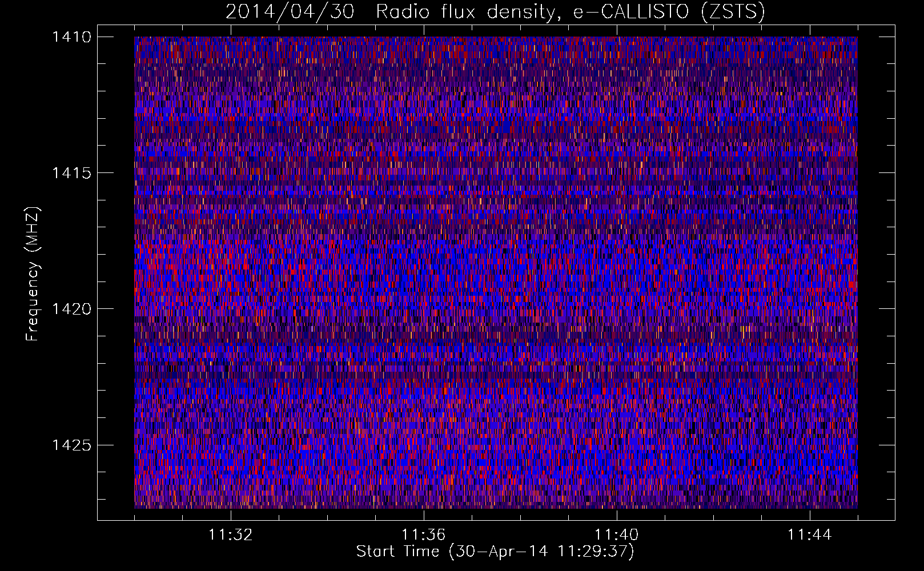Click the 11:32 time axis label

pyautogui.click(x=231, y=535)
